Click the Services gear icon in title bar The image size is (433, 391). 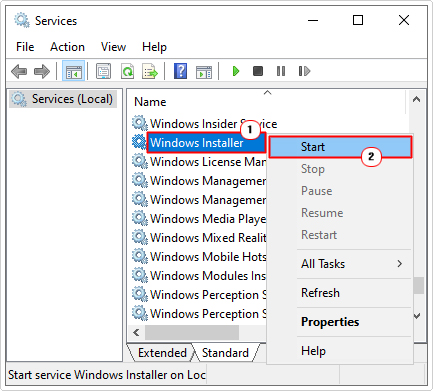pos(22,20)
